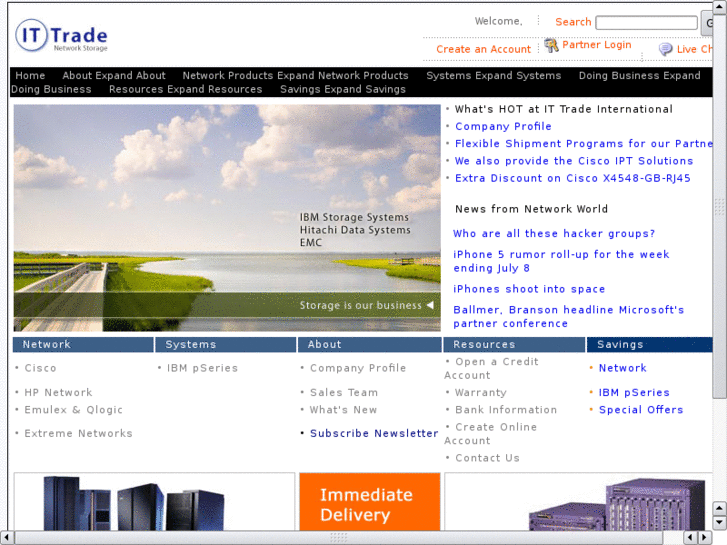
Task: Open IBM pSeries under Systems
Action: [x=202, y=368]
